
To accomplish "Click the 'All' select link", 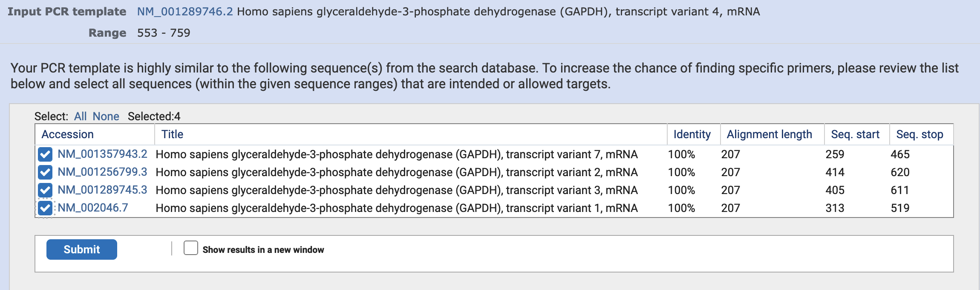I will (80, 116).
